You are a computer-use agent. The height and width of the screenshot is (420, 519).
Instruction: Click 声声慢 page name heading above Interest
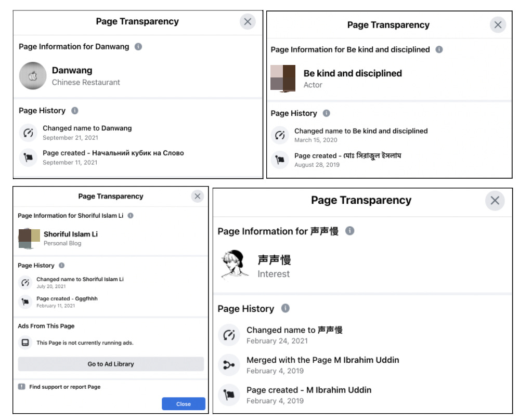[275, 260]
